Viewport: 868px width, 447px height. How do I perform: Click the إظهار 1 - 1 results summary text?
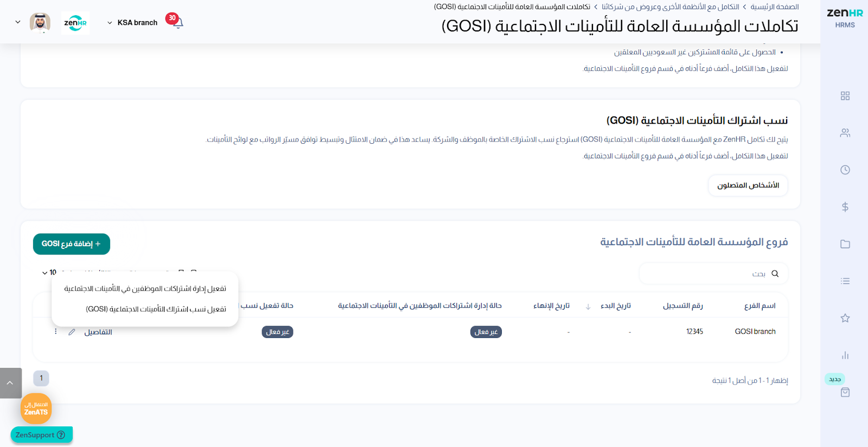coord(750,381)
